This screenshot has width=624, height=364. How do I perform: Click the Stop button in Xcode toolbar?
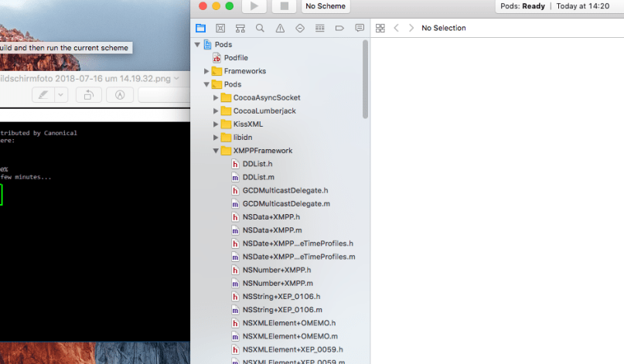click(x=284, y=6)
